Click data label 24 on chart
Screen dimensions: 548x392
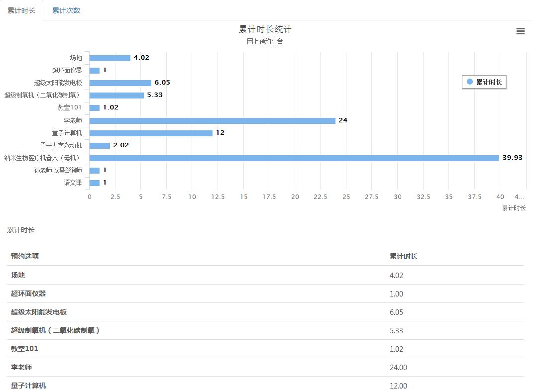coord(343,120)
